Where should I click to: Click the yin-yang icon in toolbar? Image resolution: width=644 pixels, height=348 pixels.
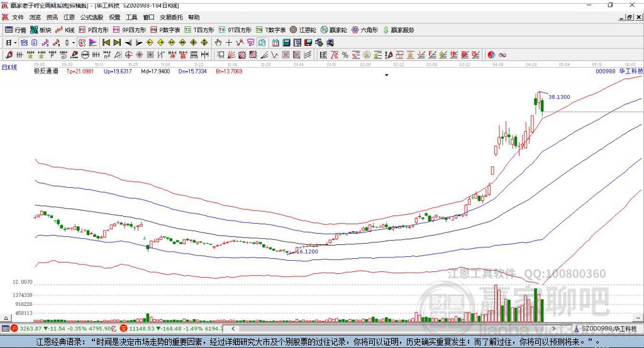coord(492,55)
